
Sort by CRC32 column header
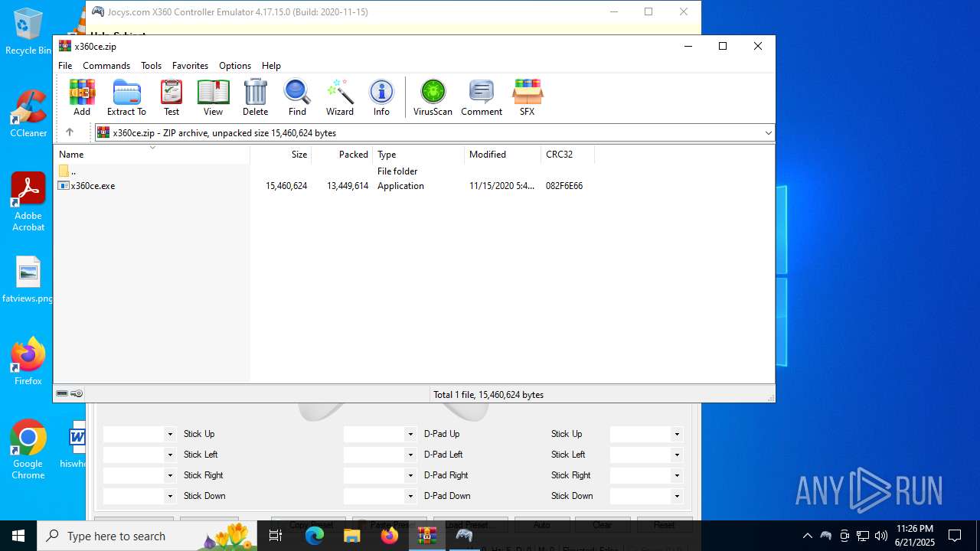coord(568,155)
